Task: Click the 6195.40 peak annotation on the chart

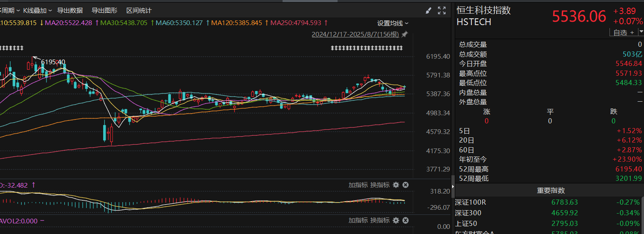Action: pos(53,62)
